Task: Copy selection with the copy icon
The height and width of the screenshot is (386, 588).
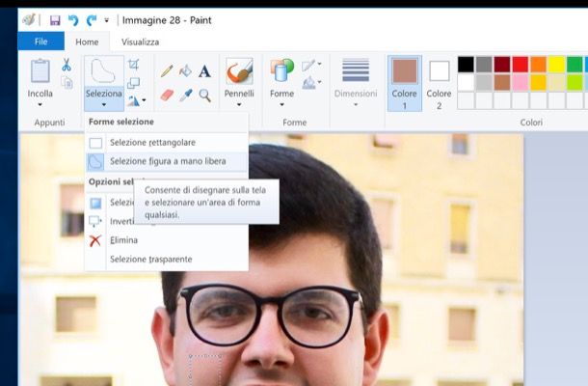Action: tap(67, 83)
